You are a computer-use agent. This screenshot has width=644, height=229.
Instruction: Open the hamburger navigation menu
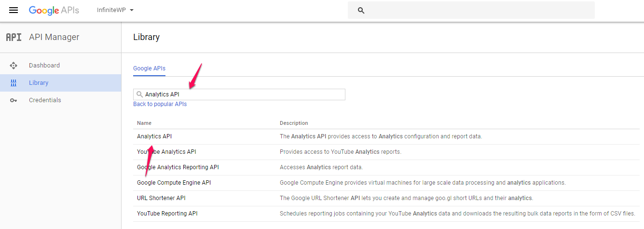14,10
